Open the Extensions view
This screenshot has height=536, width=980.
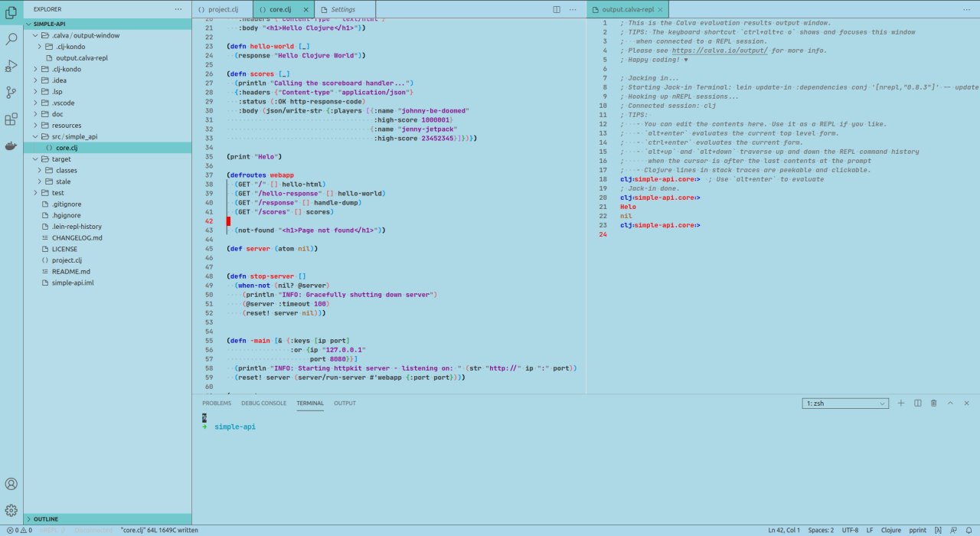(11, 119)
